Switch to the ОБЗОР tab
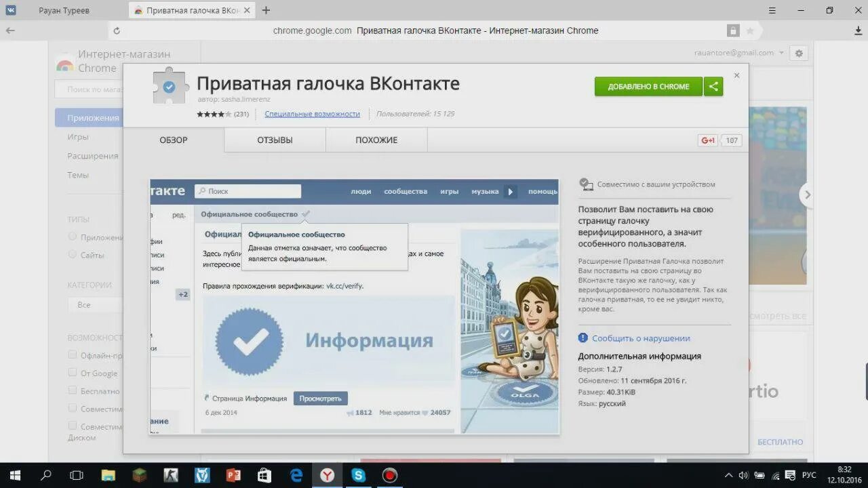The width and height of the screenshot is (868, 488). (174, 140)
